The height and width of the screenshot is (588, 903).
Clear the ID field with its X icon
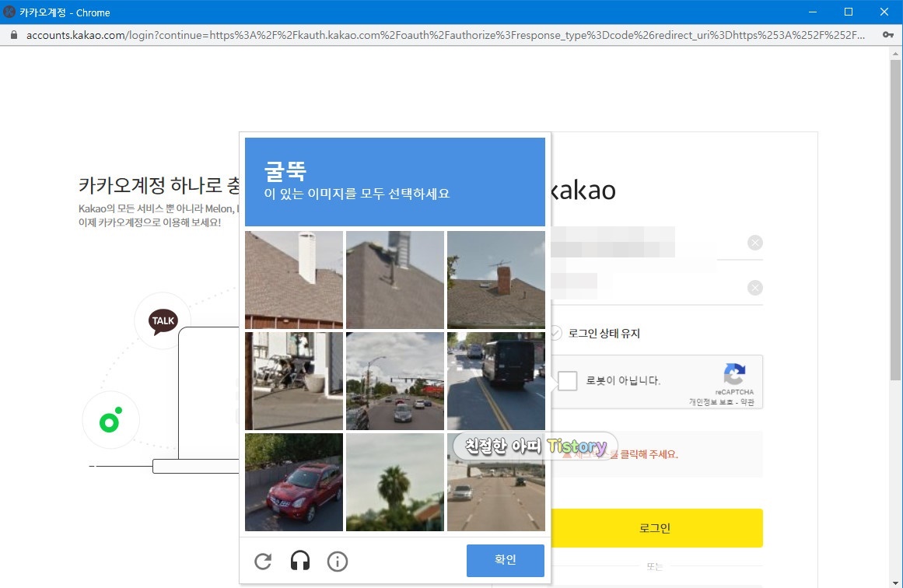tap(755, 243)
